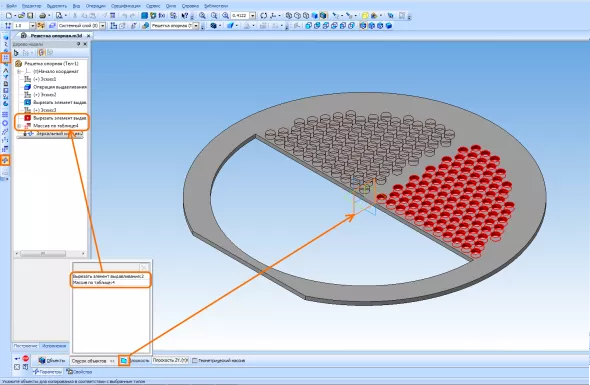Open the Операции menu
This screenshot has width=590, height=385.
tap(96, 6)
